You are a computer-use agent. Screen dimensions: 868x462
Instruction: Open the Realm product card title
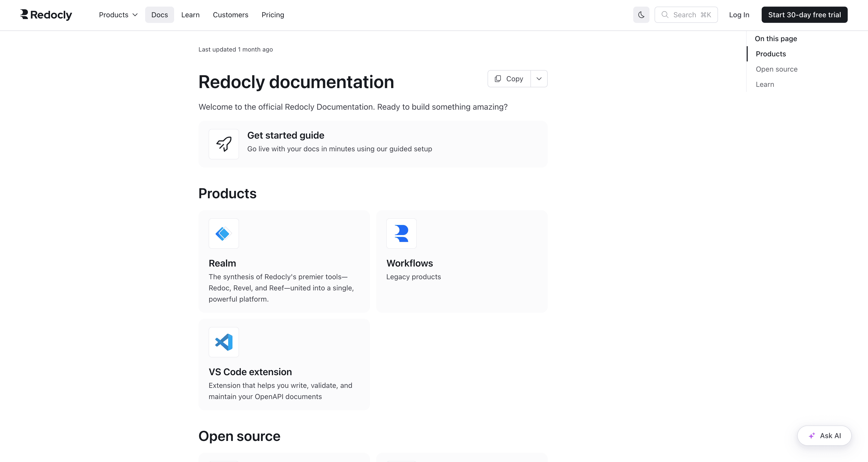coord(222,263)
